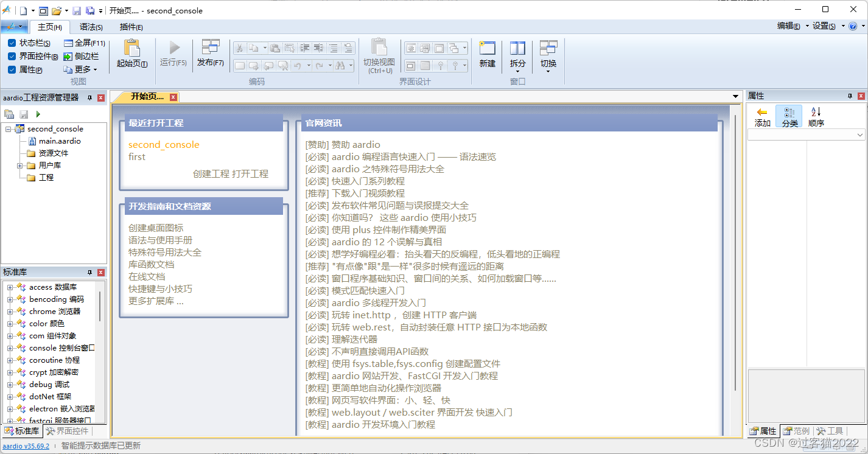Pin the 属性 properties panel
868x454 pixels.
click(850, 96)
